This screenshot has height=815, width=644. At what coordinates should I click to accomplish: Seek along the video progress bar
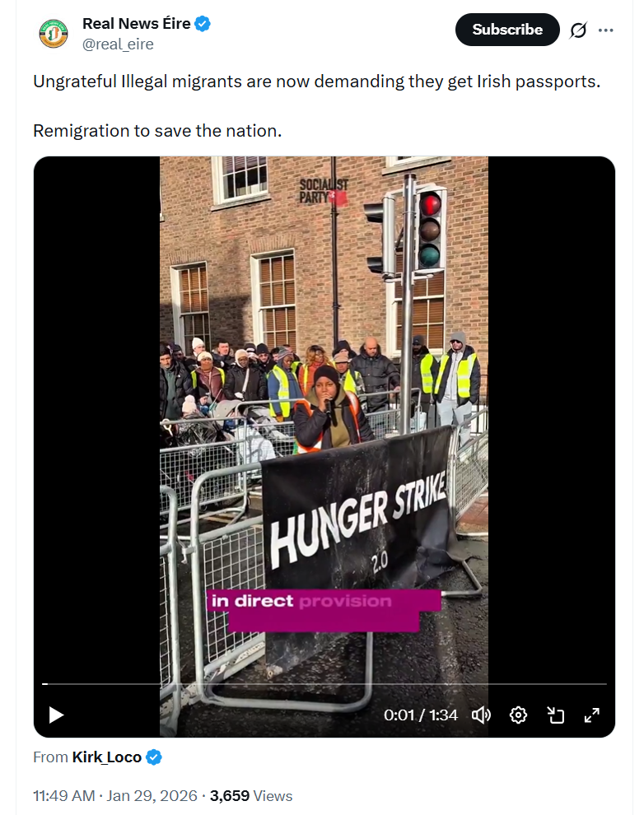pos(324,684)
